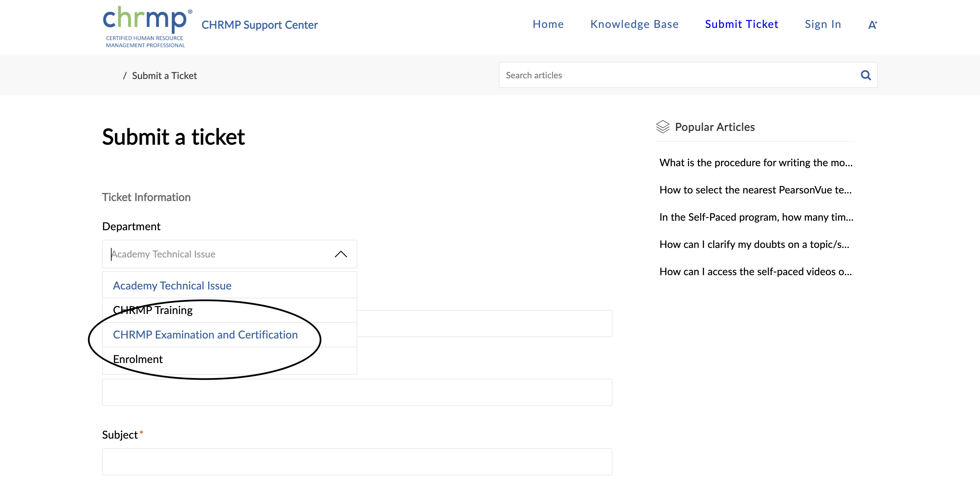Open Submit Ticket navigation item
This screenshot has height=487, width=980.
click(x=741, y=25)
